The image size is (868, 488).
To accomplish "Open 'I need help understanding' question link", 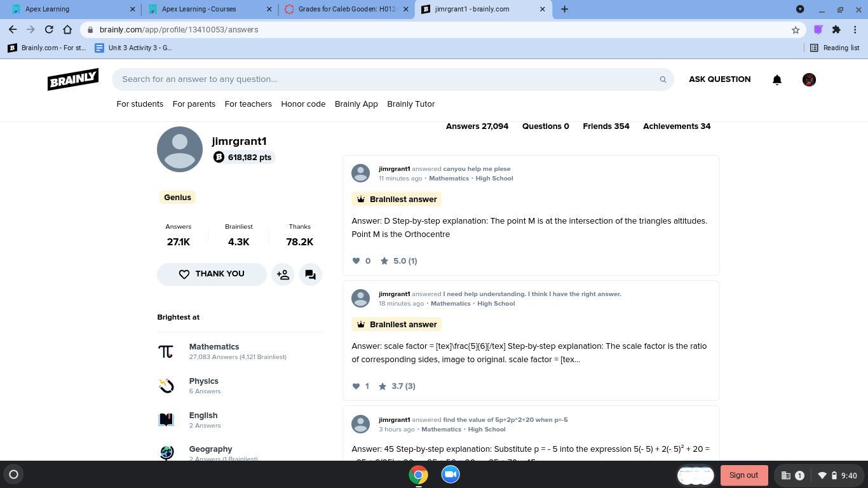I will [532, 294].
